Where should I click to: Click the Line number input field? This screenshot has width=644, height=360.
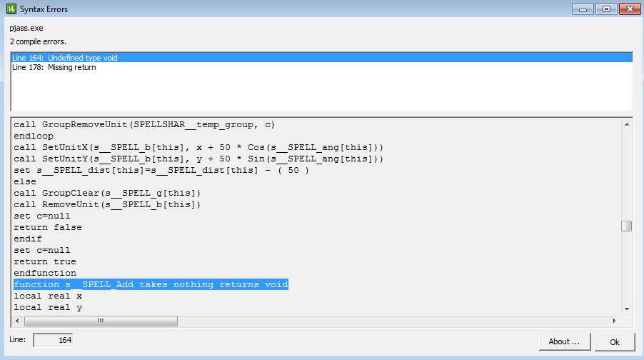tap(53, 340)
